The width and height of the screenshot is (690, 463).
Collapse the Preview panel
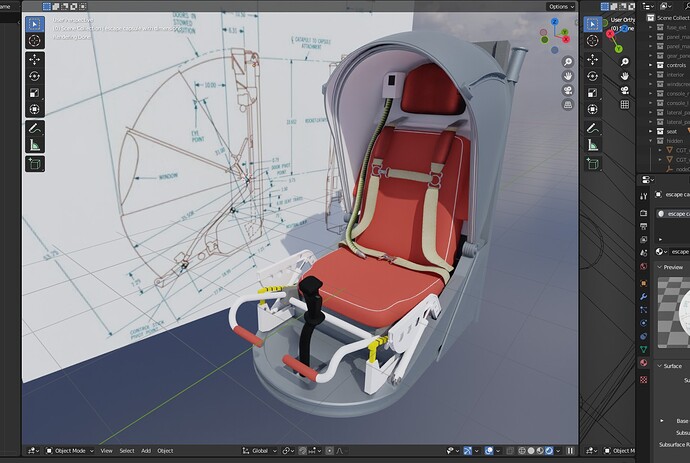(660, 267)
